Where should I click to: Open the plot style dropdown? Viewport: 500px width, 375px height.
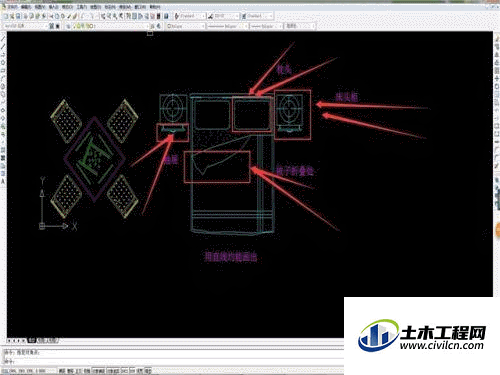tap(300, 26)
